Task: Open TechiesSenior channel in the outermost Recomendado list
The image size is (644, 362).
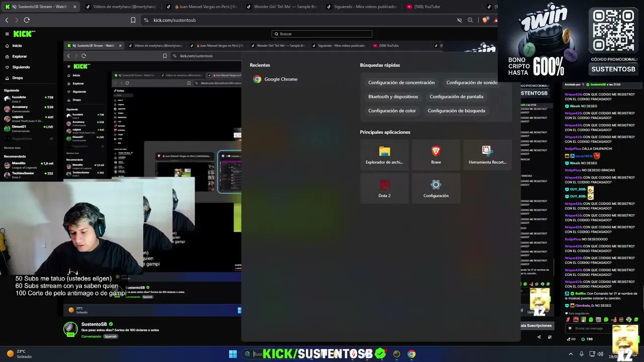Action: (29, 175)
